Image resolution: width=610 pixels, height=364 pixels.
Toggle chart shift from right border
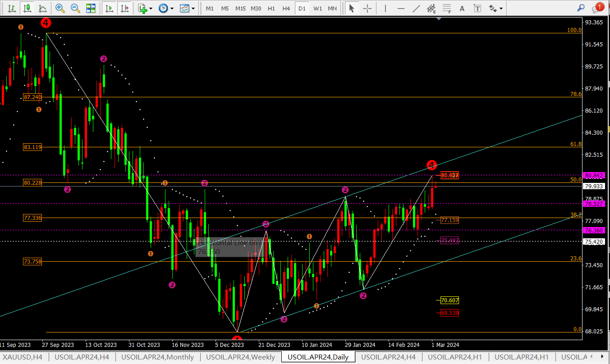pos(124,8)
